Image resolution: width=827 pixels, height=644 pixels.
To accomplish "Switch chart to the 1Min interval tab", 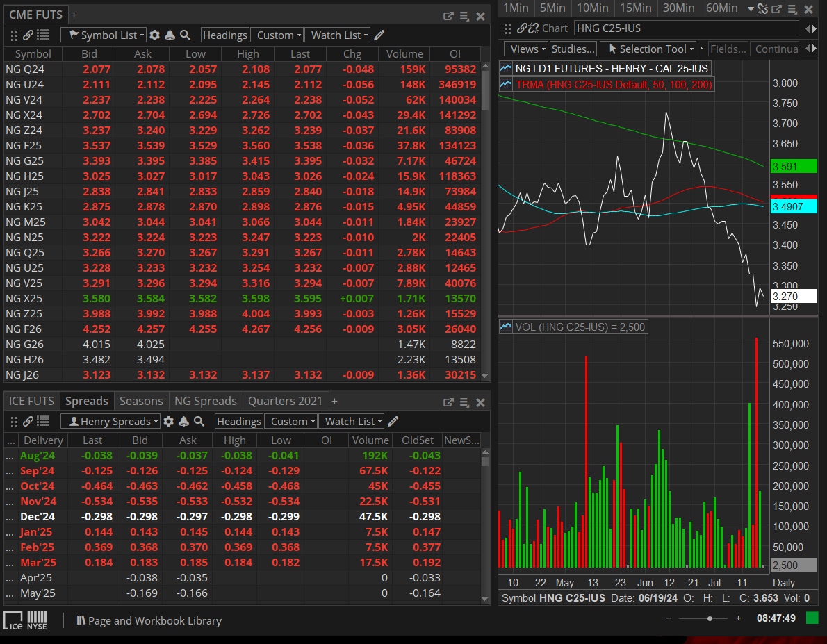I will pyautogui.click(x=516, y=8).
